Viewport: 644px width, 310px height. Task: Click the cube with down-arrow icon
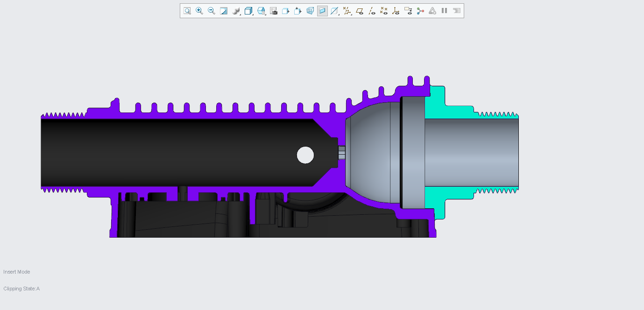click(298, 11)
